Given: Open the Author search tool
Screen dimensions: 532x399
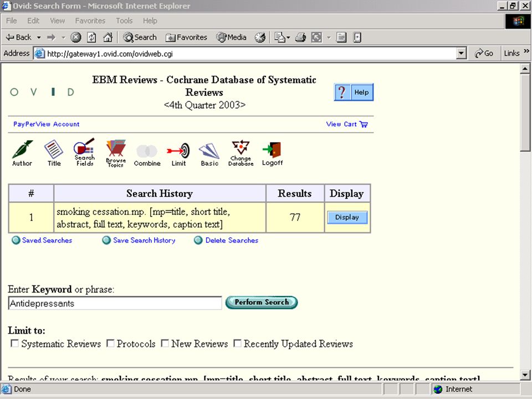Looking at the screenshot, I should pos(22,153).
